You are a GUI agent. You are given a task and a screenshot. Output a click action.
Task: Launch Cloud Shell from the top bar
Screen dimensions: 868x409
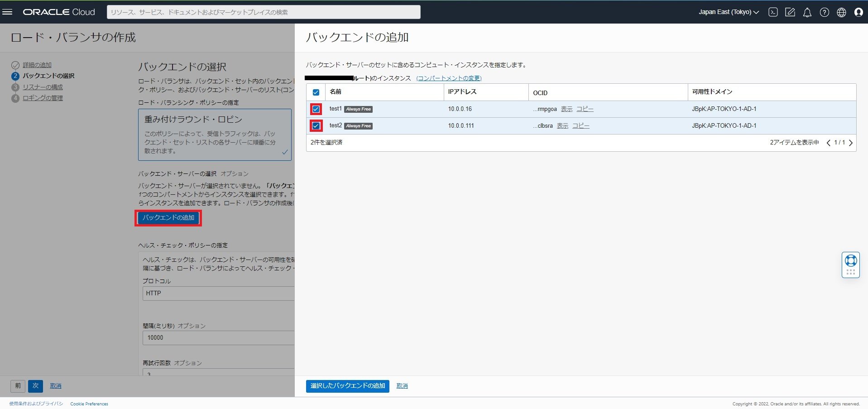tap(772, 12)
